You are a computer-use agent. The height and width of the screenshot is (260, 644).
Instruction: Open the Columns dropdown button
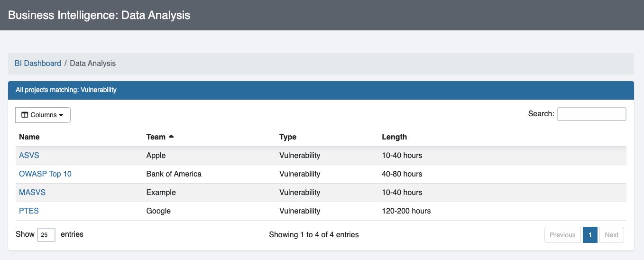[43, 115]
